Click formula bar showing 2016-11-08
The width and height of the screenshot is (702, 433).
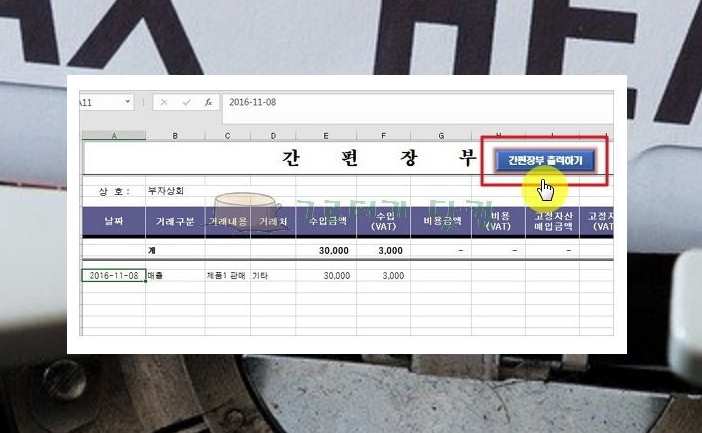pyautogui.click(x=417, y=107)
